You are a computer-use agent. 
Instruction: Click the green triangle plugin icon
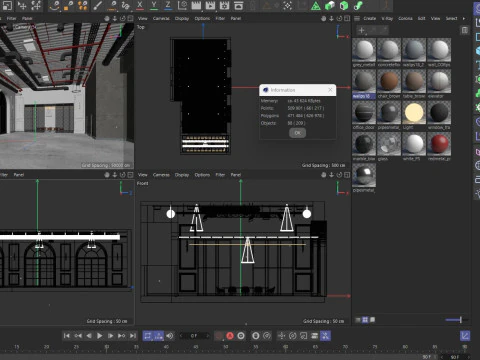tap(315, 6)
